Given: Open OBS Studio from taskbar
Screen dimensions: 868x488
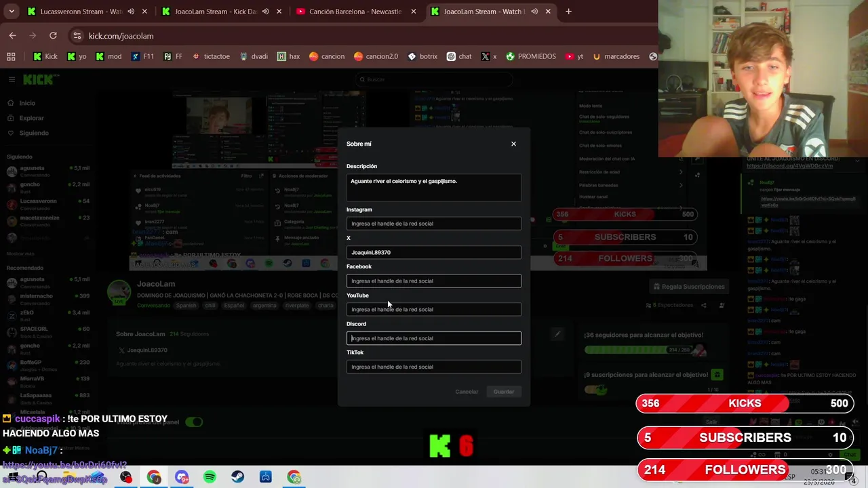Looking at the screenshot, I should coord(126,477).
